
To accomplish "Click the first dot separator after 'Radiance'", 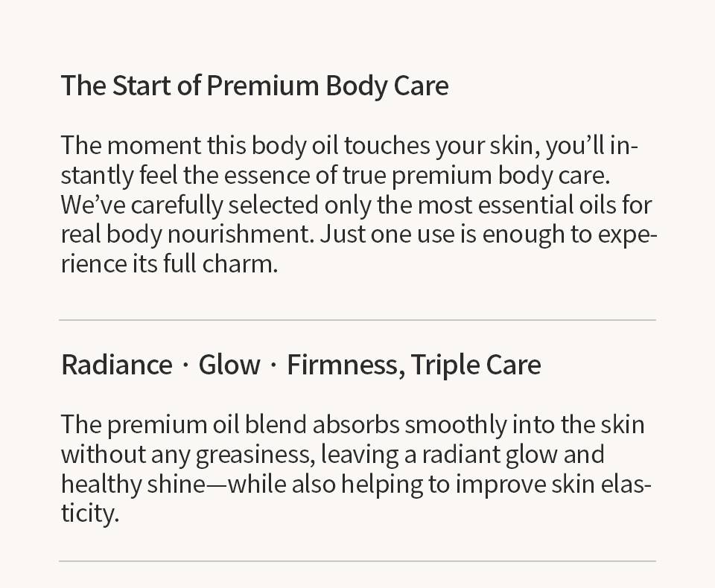I will coord(185,365).
